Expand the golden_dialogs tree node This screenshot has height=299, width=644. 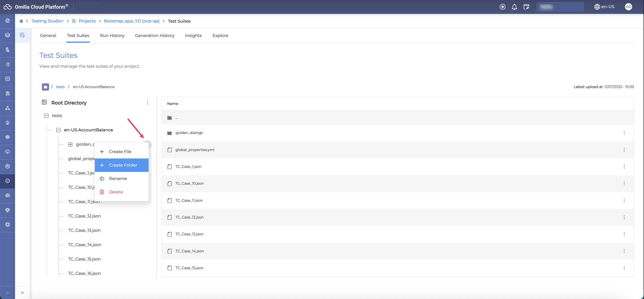70,144
